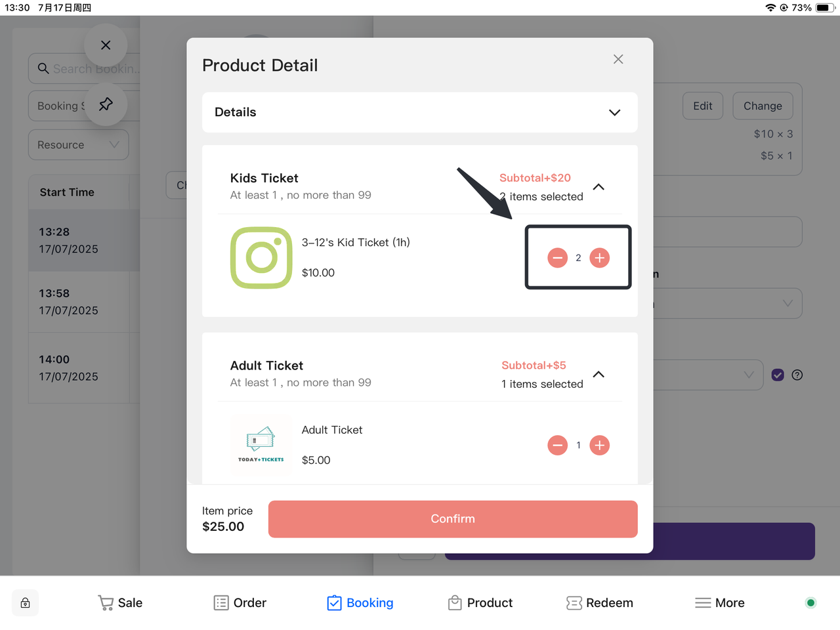Viewport: 840px width, 630px height.
Task: Open the help question mark icon
Action: (797, 375)
